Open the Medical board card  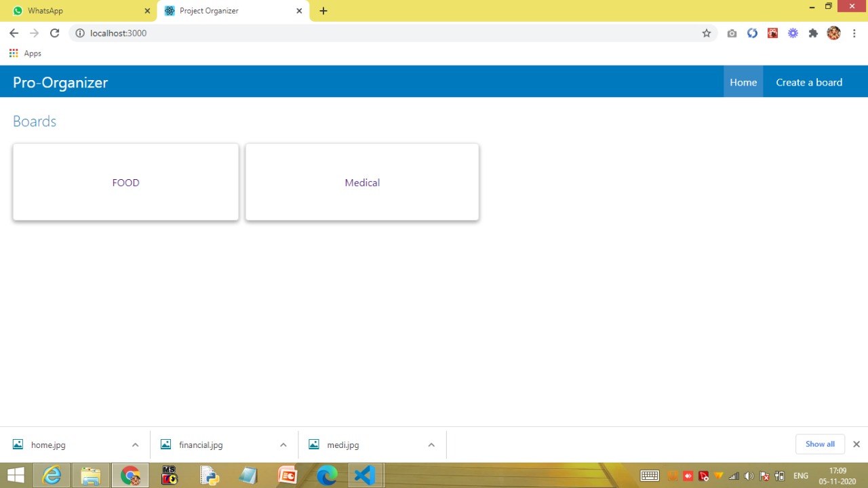point(362,183)
